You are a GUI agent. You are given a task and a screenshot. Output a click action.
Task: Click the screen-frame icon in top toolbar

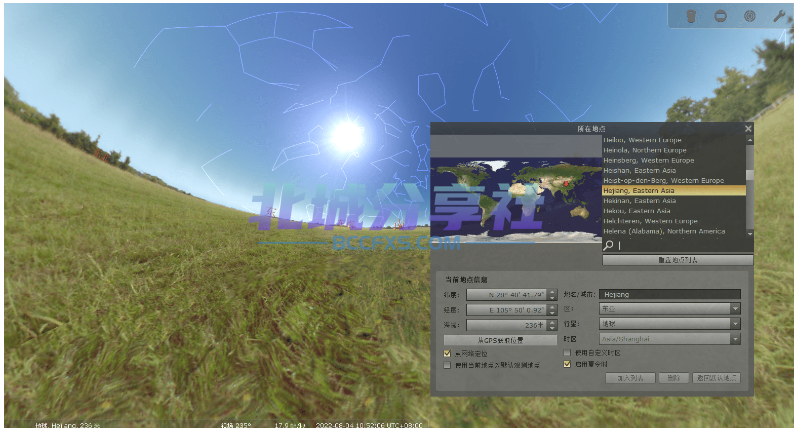point(720,16)
